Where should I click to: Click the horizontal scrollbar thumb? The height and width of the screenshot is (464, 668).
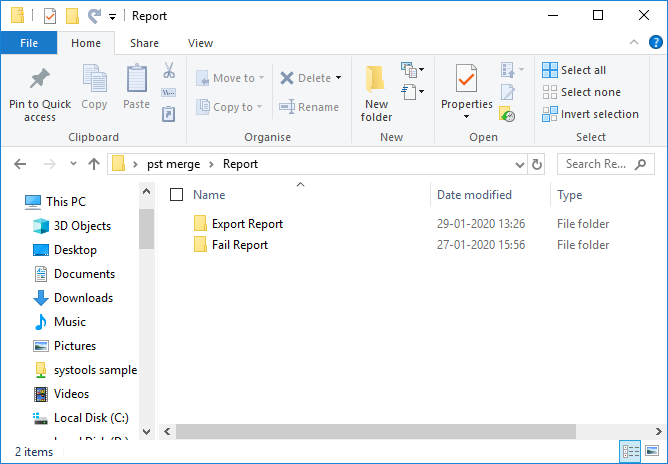point(376,432)
